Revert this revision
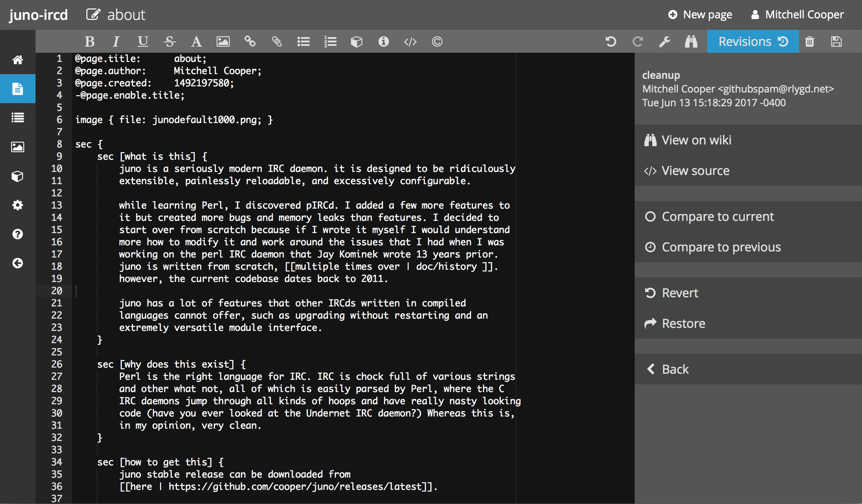This screenshot has width=862, height=504. click(x=748, y=293)
